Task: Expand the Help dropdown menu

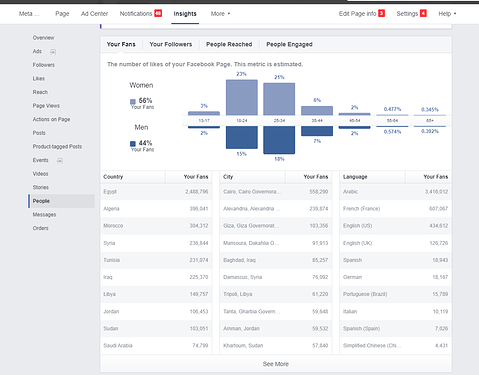Action: click(447, 14)
